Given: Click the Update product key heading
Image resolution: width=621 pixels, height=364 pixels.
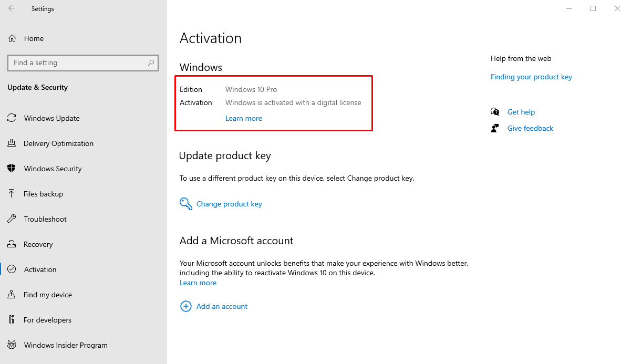Looking at the screenshot, I should 225,155.
